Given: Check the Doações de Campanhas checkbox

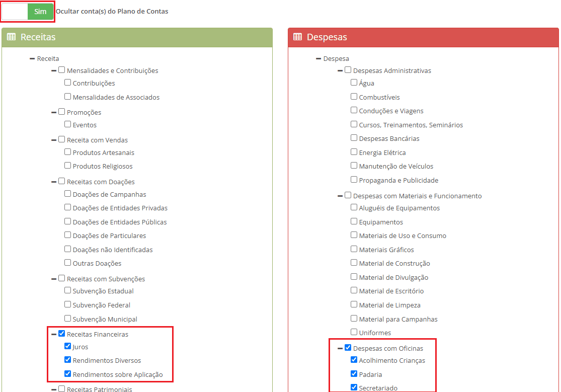Looking at the screenshot, I should [x=67, y=194].
